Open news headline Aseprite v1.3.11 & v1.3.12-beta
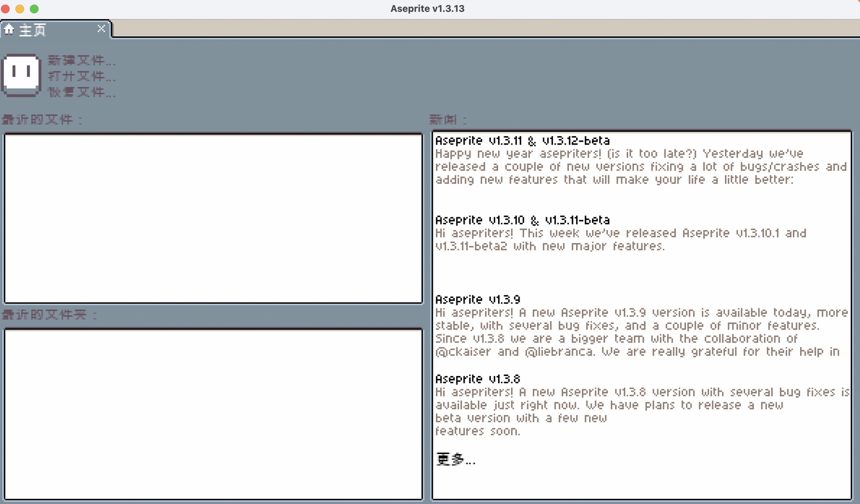 [x=522, y=141]
